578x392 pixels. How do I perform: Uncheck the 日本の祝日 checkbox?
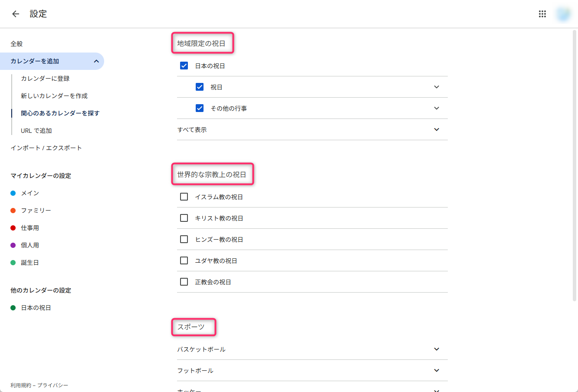(184, 65)
